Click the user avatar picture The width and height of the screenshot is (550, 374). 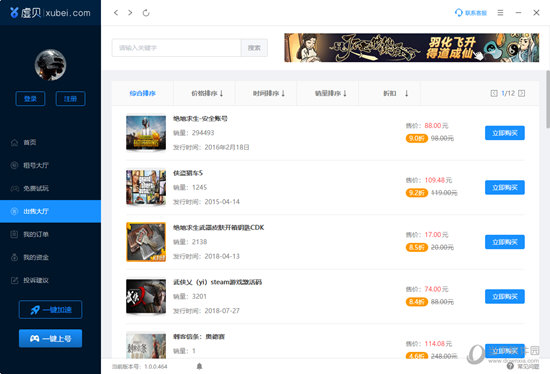click(x=50, y=65)
